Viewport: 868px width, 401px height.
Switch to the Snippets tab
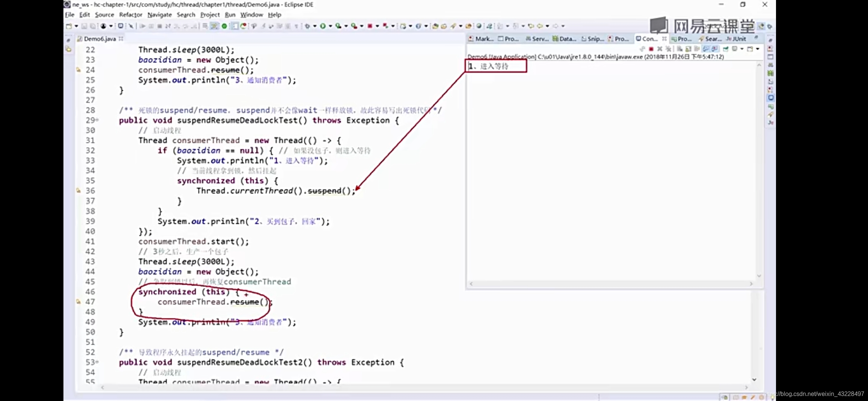(593, 39)
